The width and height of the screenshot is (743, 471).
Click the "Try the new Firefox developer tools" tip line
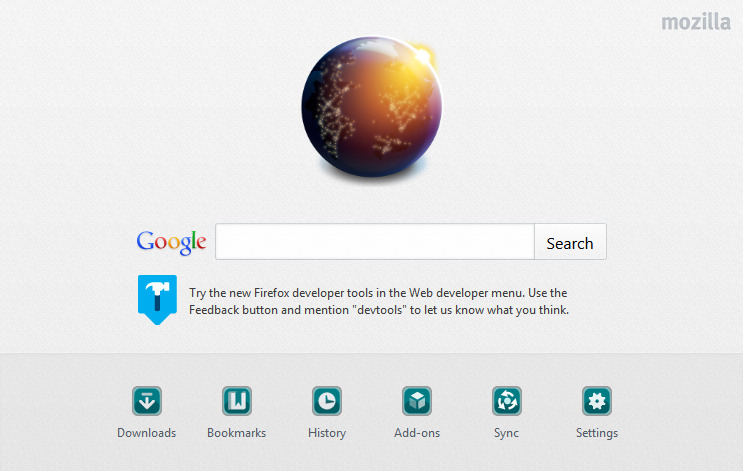pos(378,293)
